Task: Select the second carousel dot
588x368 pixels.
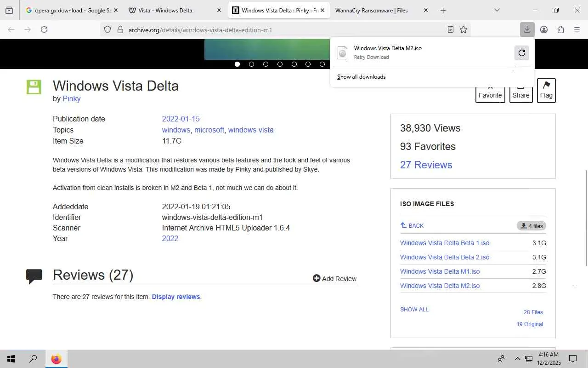Action: point(251,64)
